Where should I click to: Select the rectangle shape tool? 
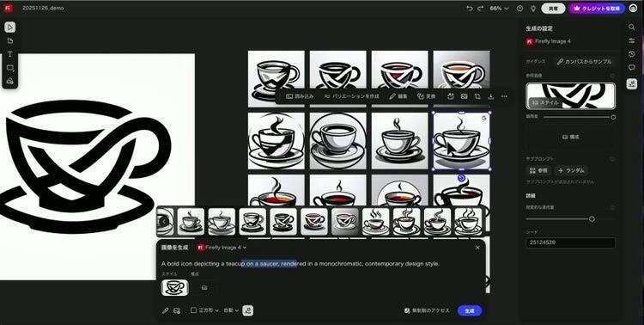click(x=10, y=68)
